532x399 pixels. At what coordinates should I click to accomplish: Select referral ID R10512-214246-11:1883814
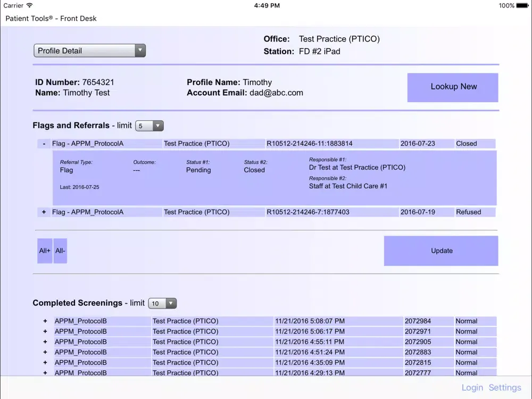tap(310, 144)
